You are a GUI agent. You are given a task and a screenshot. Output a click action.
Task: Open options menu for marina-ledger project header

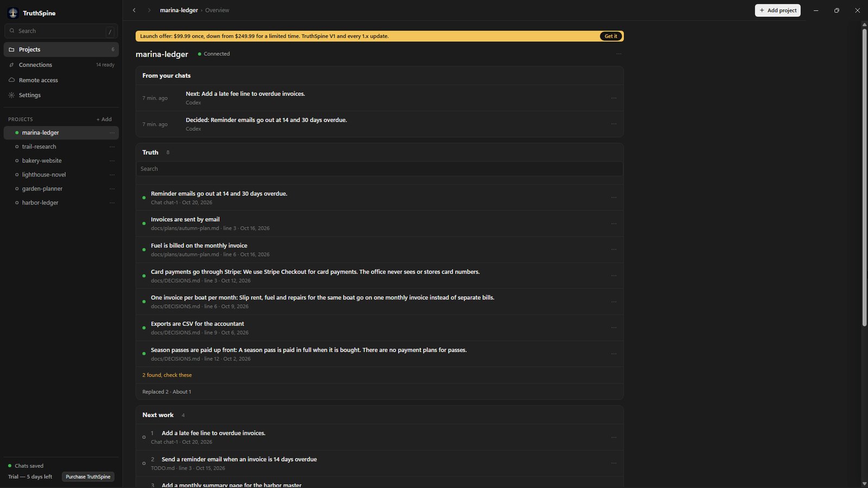[x=618, y=54]
